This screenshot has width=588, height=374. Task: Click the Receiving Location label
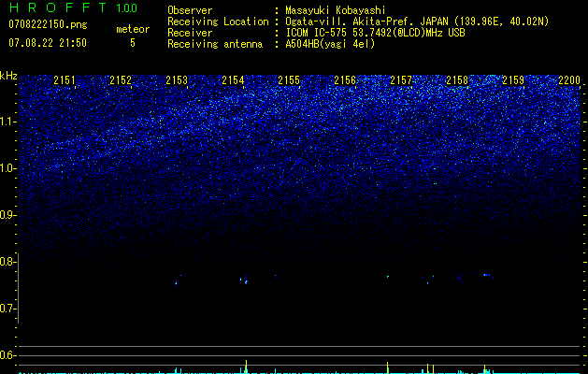pyautogui.click(x=218, y=22)
